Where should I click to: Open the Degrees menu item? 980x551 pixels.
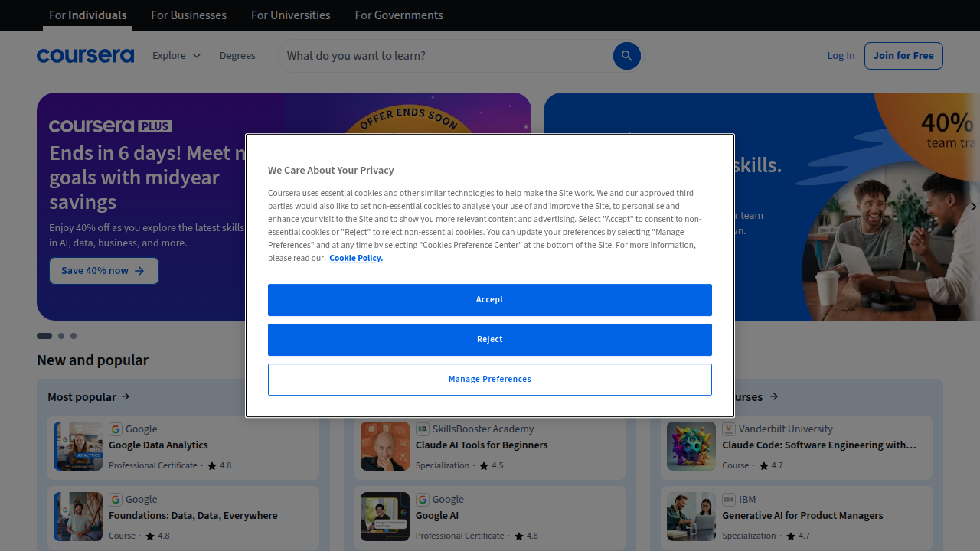click(x=237, y=56)
